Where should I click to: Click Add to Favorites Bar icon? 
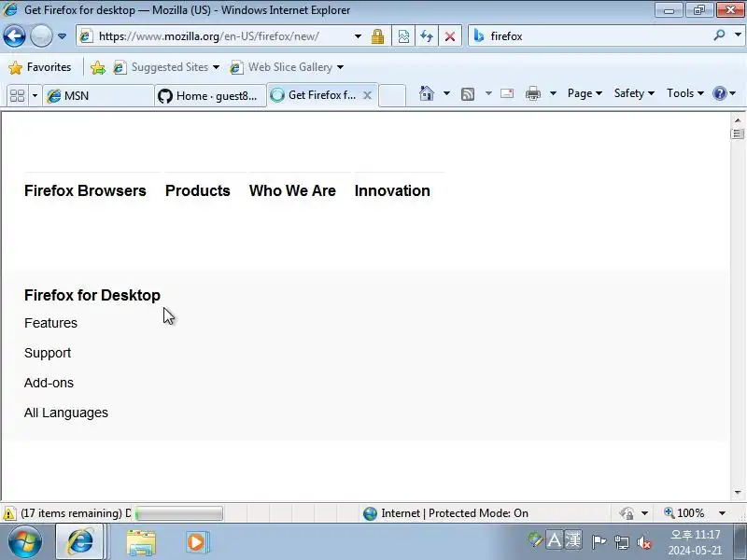(x=98, y=67)
